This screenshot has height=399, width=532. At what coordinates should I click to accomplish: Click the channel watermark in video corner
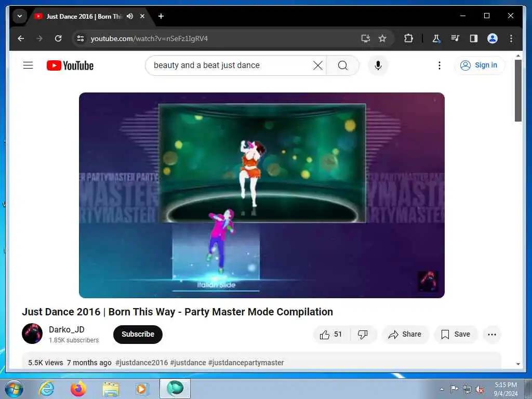tap(428, 281)
